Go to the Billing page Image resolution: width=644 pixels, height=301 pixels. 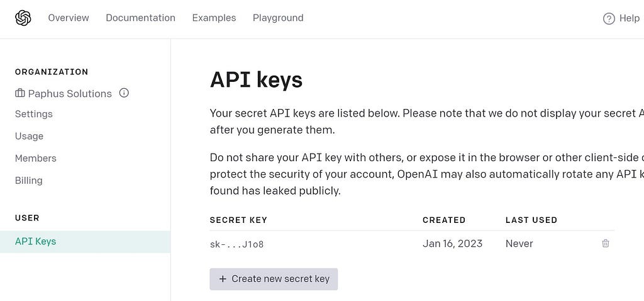29,180
